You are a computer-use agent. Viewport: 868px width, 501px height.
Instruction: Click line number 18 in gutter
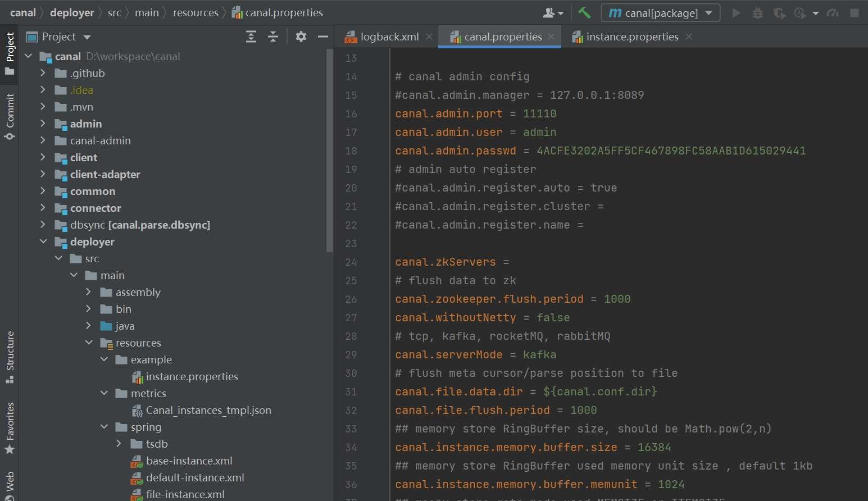point(351,151)
